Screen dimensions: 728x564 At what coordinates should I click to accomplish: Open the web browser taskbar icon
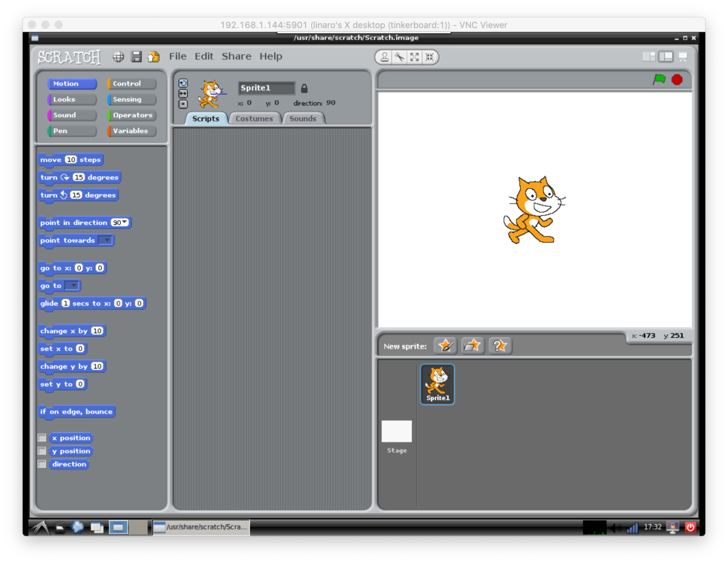[78, 527]
